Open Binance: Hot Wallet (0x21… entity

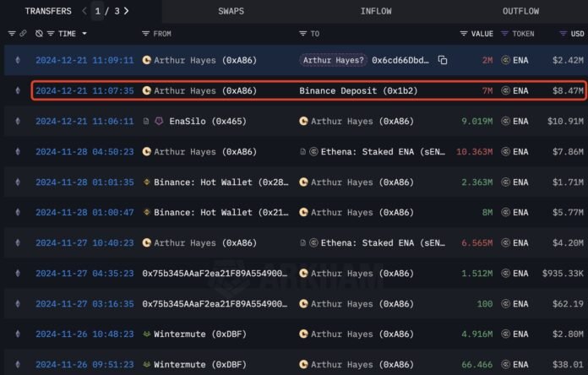pos(221,213)
